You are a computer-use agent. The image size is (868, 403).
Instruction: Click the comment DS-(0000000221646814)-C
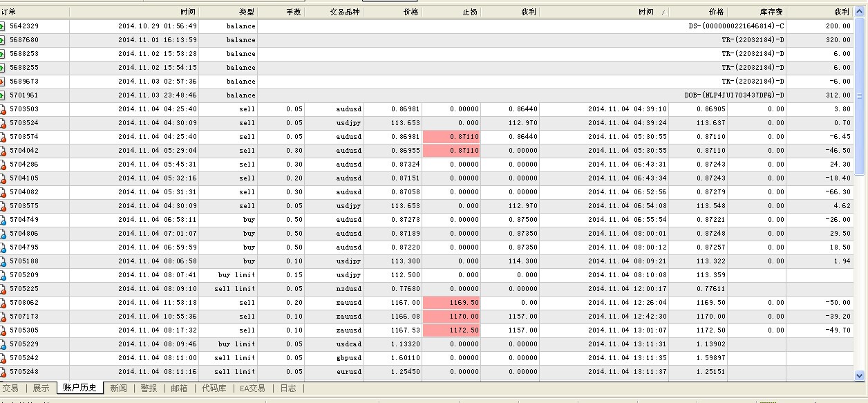[737, 26]
